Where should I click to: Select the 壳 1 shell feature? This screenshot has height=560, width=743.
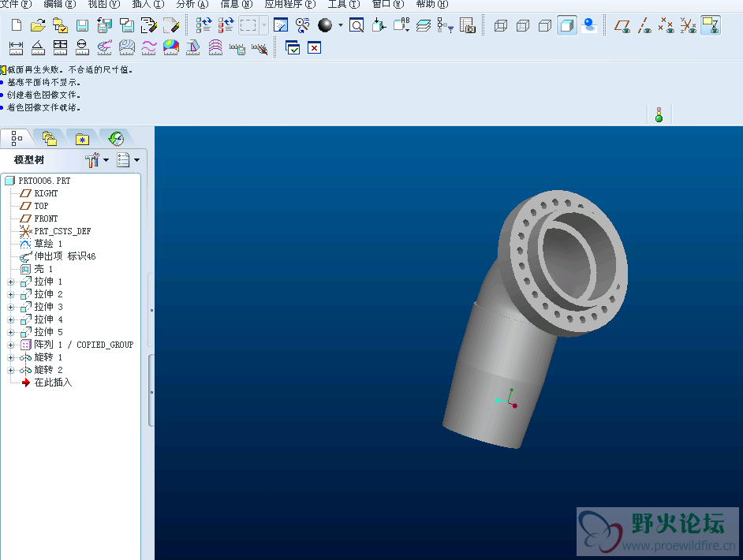[x=36, y=269]
